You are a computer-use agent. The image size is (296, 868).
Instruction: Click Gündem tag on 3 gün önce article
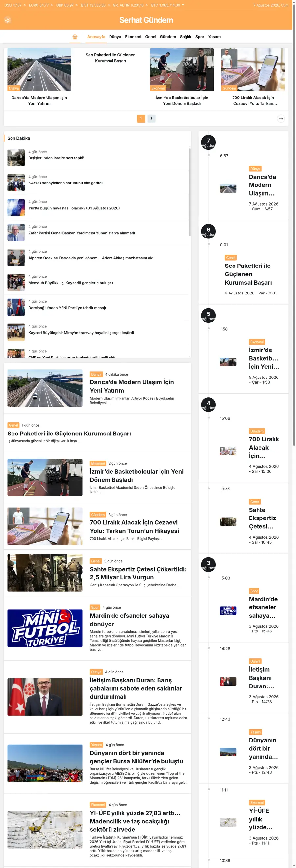click(98, 515)
